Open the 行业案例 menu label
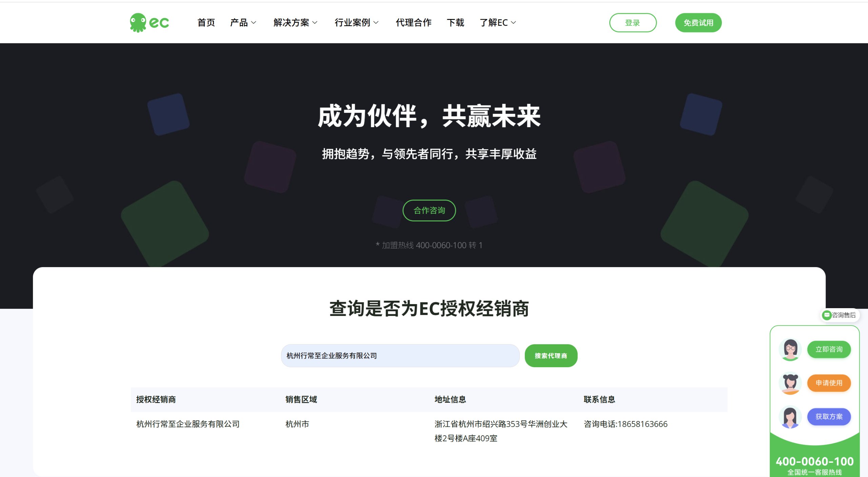 pyautogui.click(x=352, y=23)
